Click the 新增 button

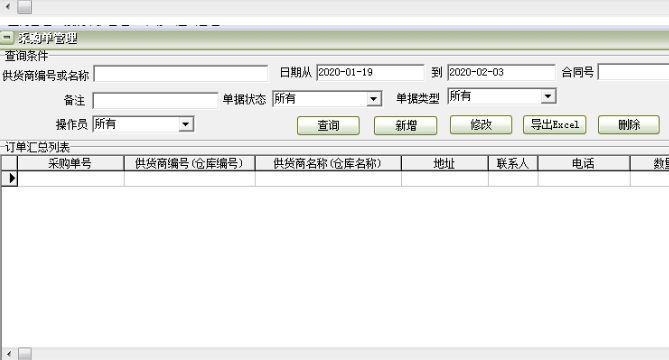(x=405, y=125)
